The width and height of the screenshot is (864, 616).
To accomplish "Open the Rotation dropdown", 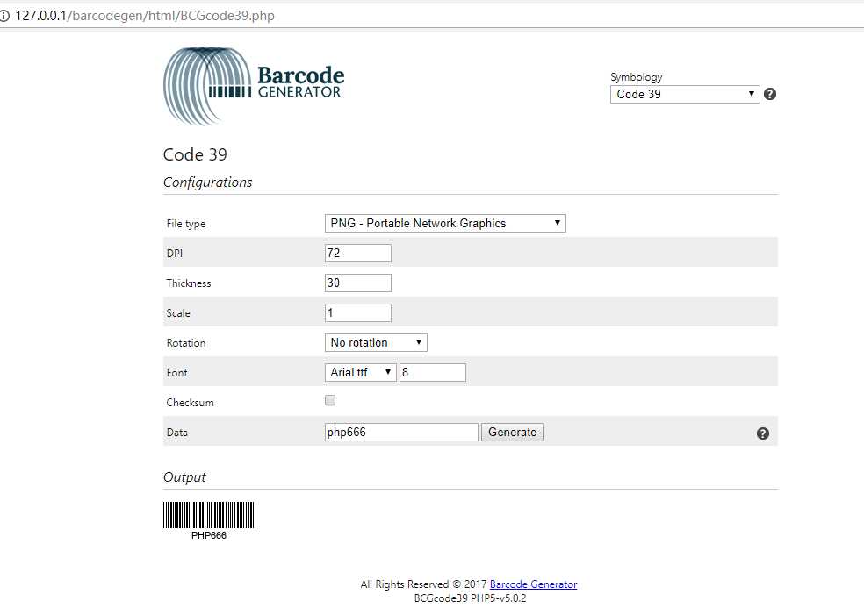I will pos(376,342).
